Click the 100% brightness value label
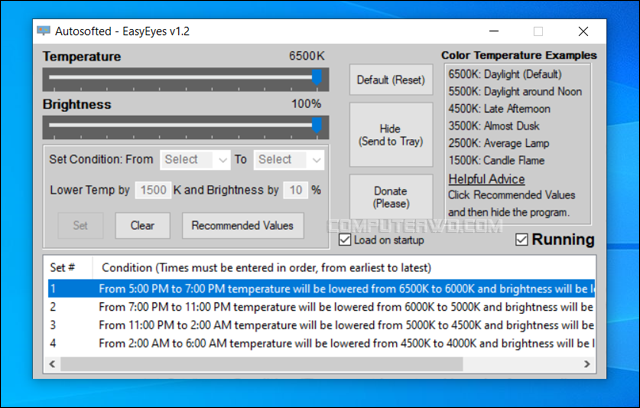Viewport: 640px width, 408px height. (306, 104)
